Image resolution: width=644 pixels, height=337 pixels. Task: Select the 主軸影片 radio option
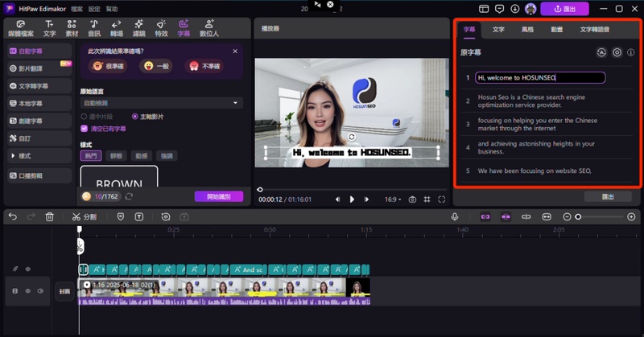[134, 117]
